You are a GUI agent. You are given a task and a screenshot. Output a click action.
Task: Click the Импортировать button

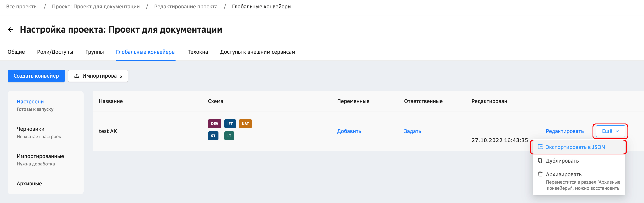coord(98,76)
